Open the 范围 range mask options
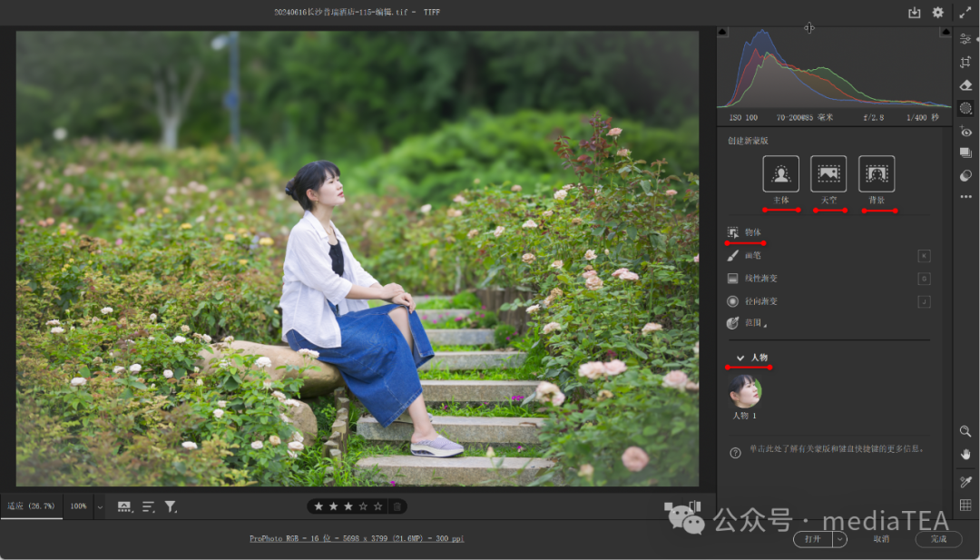The image size is (980, 560). tap(747, 323)
